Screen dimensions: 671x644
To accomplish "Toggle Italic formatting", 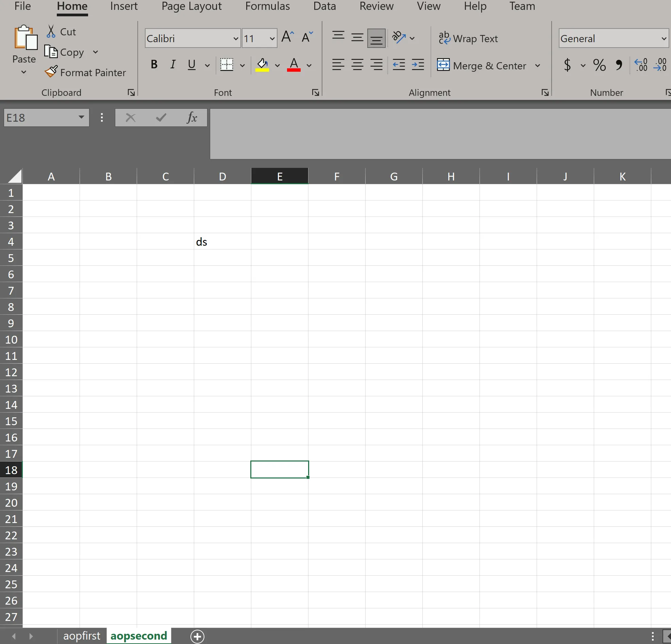I will tap(173, 64).
